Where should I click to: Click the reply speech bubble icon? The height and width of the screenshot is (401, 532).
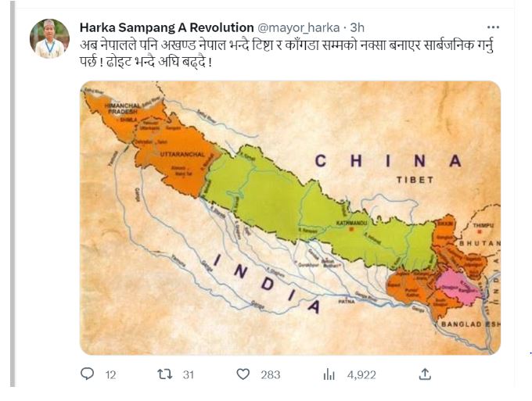(x=88, y=374)
